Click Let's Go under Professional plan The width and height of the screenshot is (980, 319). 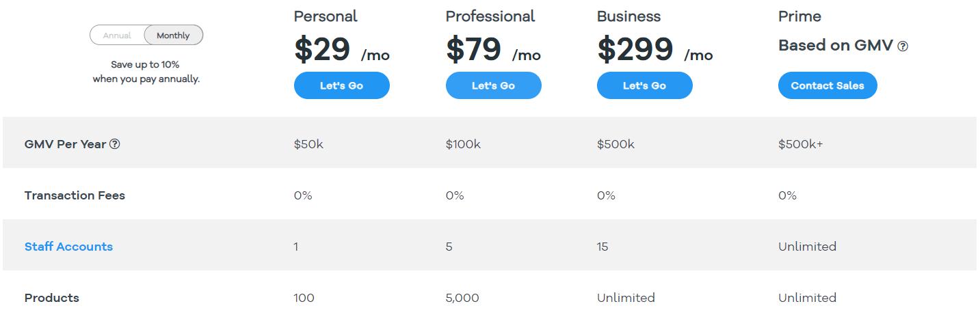pos(494,85)
